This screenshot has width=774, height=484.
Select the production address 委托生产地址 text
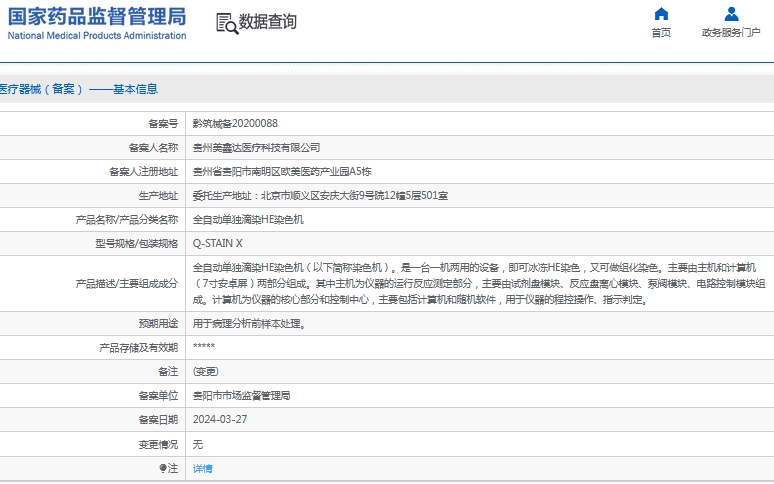click(320, 196)
